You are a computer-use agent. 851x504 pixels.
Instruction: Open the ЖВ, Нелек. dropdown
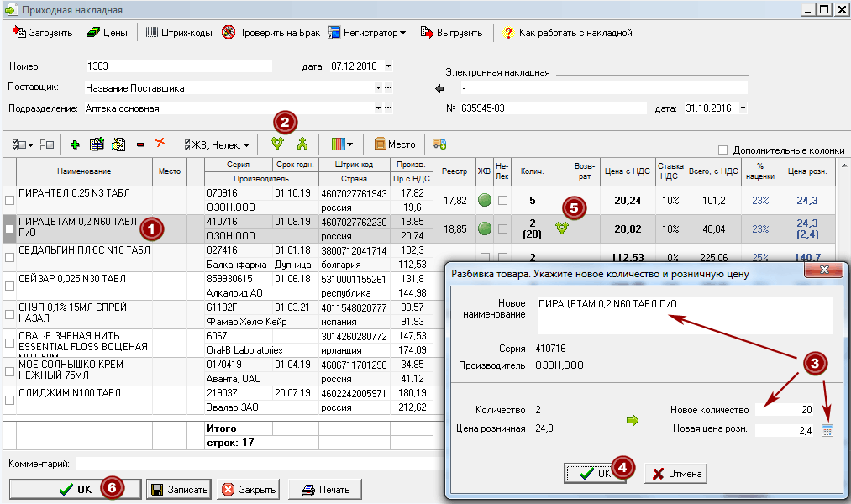[x=217, y=144]
